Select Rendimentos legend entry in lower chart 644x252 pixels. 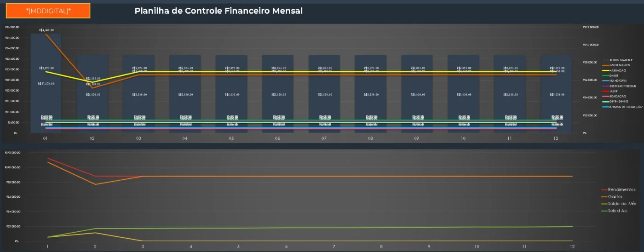coord(618,189)
